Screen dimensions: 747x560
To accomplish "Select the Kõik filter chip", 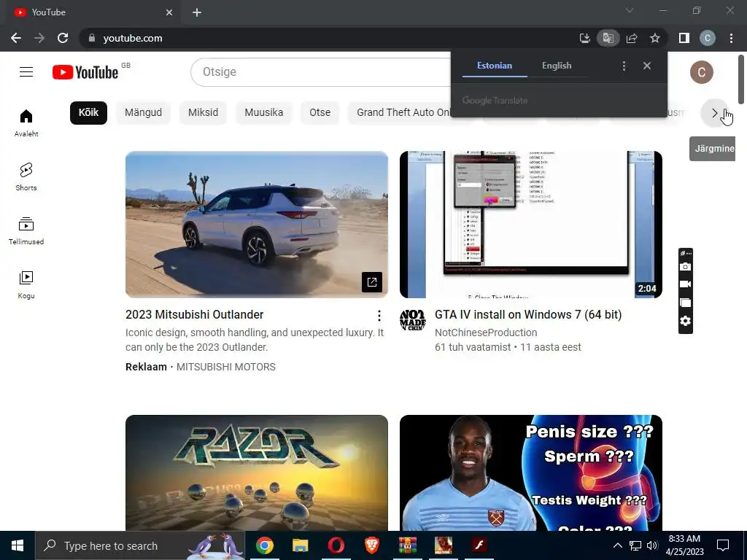I will click(x=88, y=113).
